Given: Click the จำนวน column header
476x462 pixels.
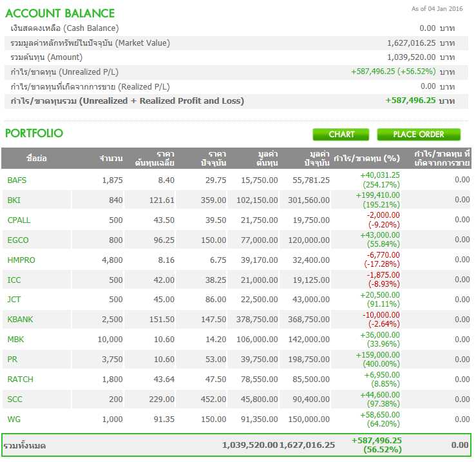Looking at the screenshot, I should click(111, 159).
